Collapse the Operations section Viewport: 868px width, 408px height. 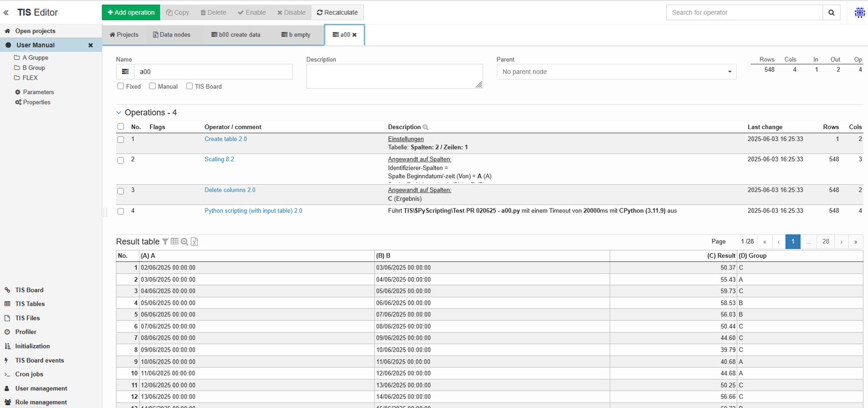click(x=119, y=113)
